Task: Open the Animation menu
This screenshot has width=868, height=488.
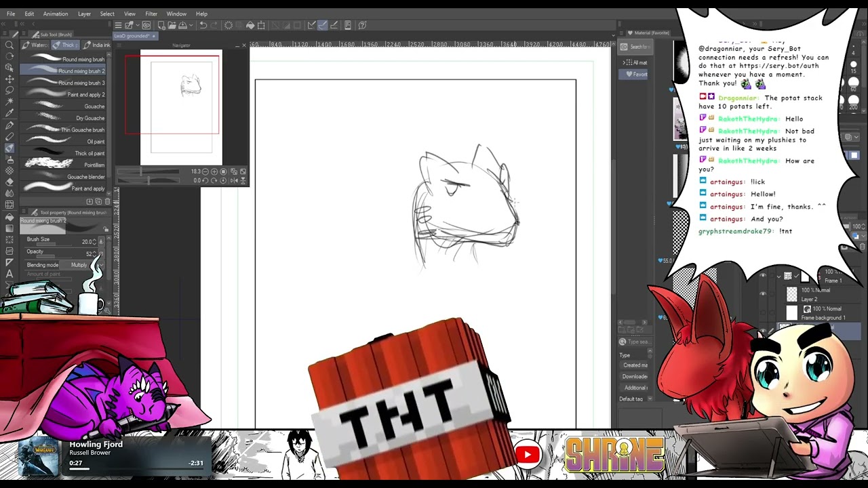Action: [x=56, y=14]
